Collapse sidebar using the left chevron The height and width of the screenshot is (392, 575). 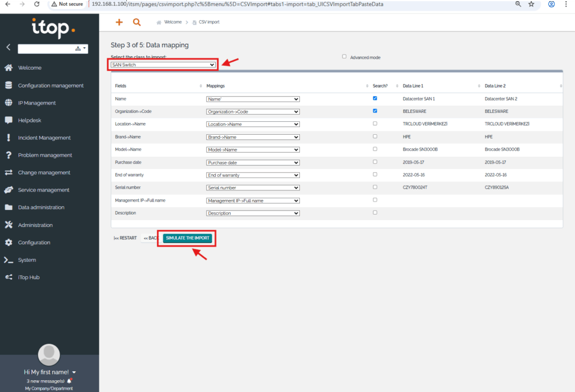click(8, 48)
